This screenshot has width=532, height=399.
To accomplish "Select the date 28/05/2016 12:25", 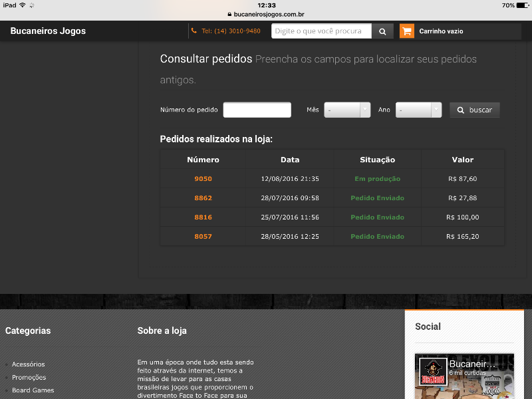I will 290,237.
